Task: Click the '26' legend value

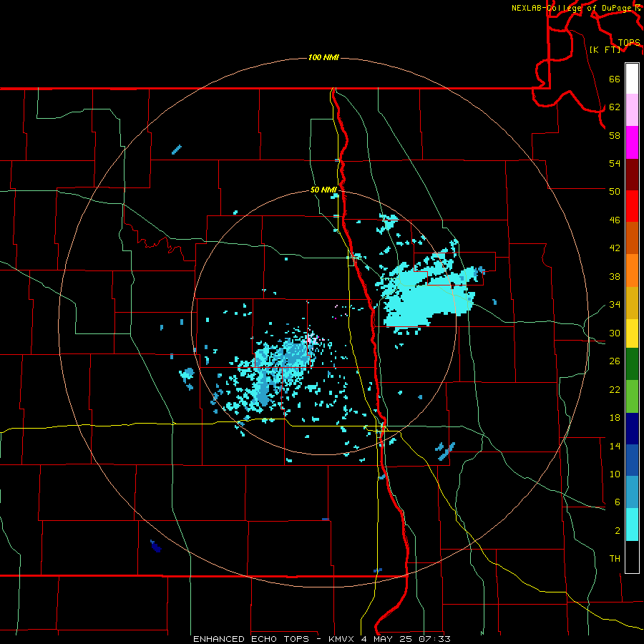Action: 615,361
